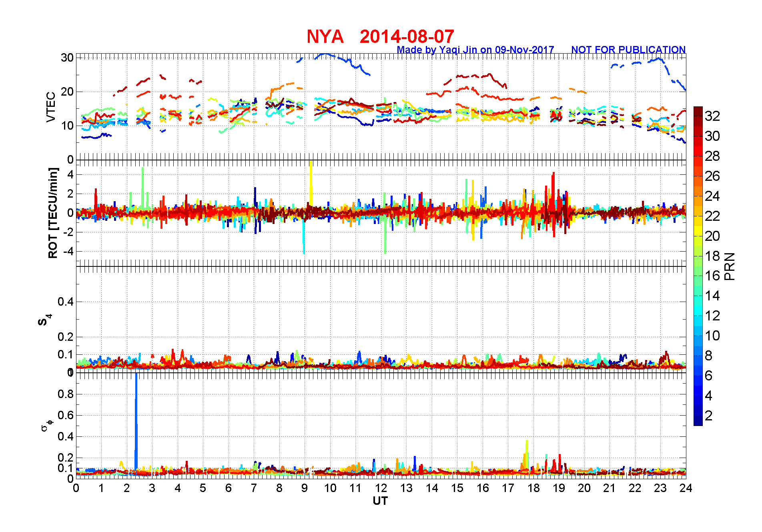Click x-axis tick label 24

(x=686, y=488)
